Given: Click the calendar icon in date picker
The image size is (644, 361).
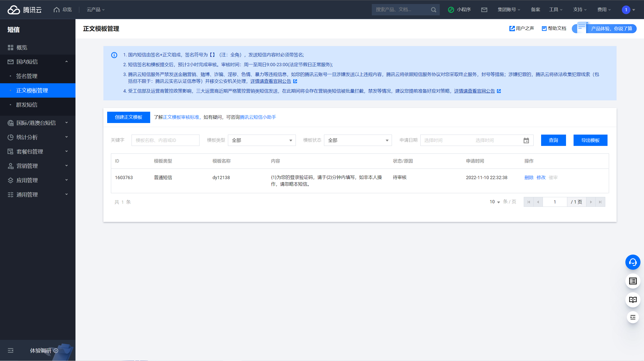Looking at the screenshot, I should pyautogui.click(x=526, y=140).
